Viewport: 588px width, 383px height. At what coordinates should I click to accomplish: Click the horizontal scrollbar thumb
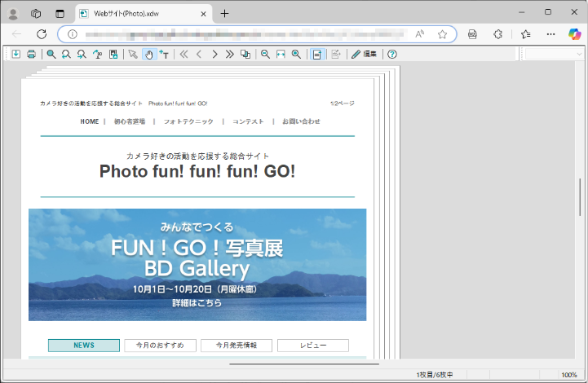304,363
